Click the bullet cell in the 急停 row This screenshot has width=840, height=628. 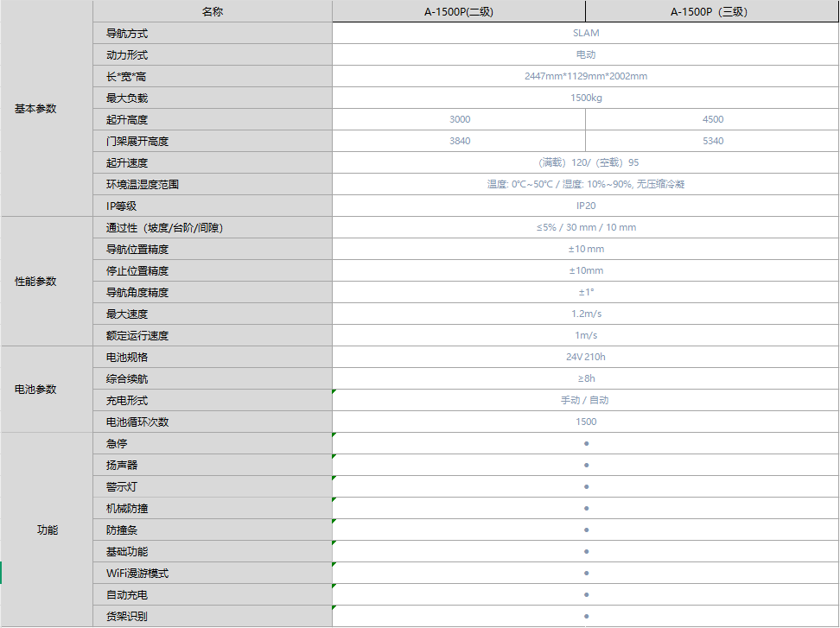tap(585, 443)
